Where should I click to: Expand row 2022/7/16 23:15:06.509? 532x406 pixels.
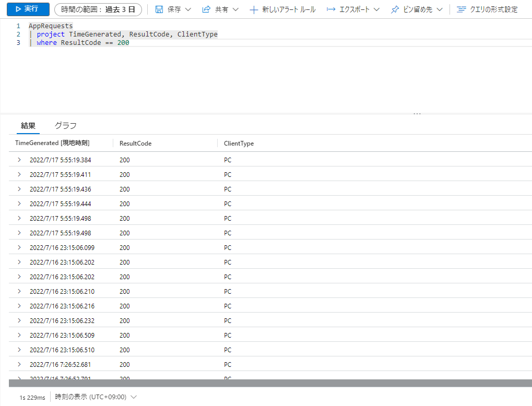(x=19, y=335)
